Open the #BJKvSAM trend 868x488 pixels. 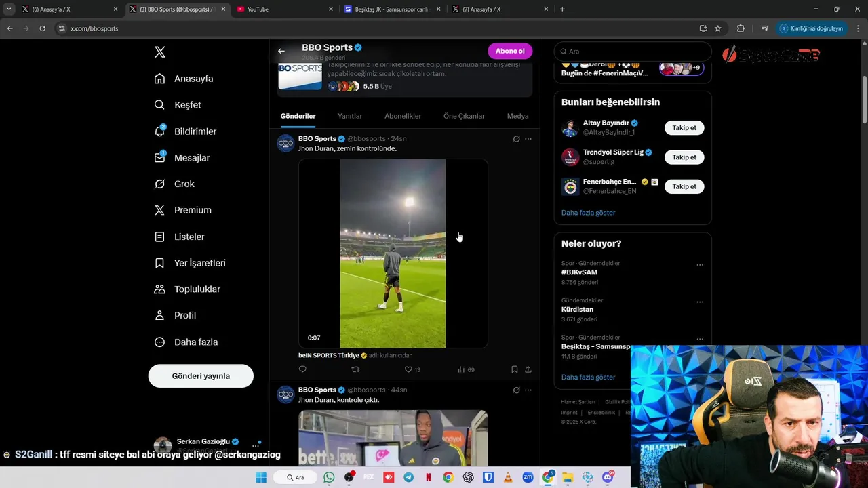(x=579, y=272)
